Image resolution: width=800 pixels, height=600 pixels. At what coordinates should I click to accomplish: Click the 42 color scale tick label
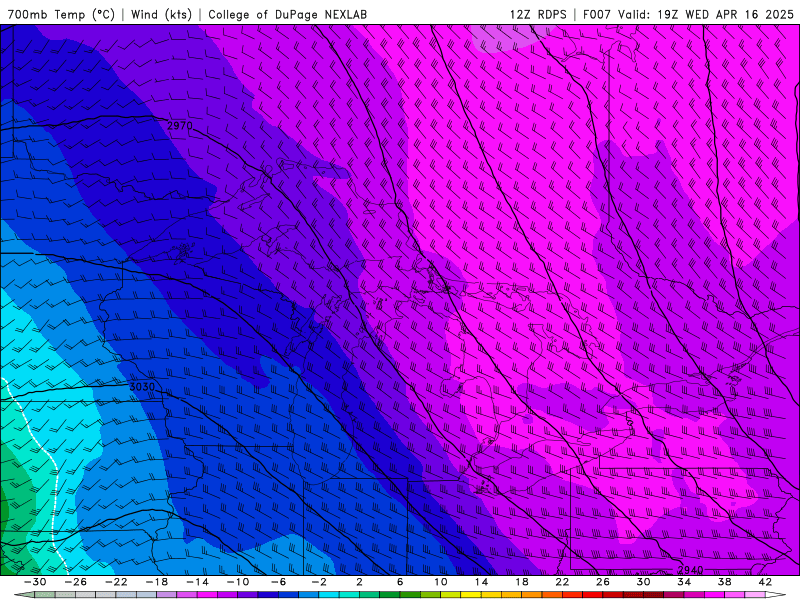pyautogui.click(x=765, y=582)
